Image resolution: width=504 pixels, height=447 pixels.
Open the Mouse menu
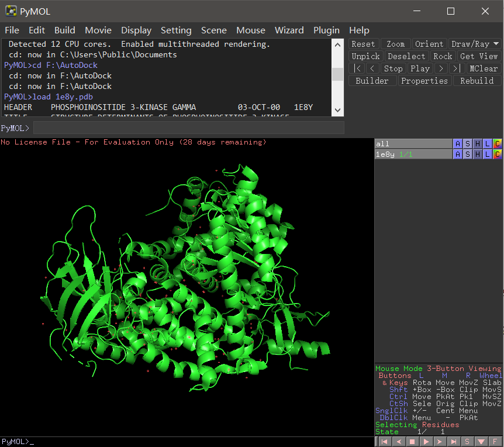click(251, 30)
